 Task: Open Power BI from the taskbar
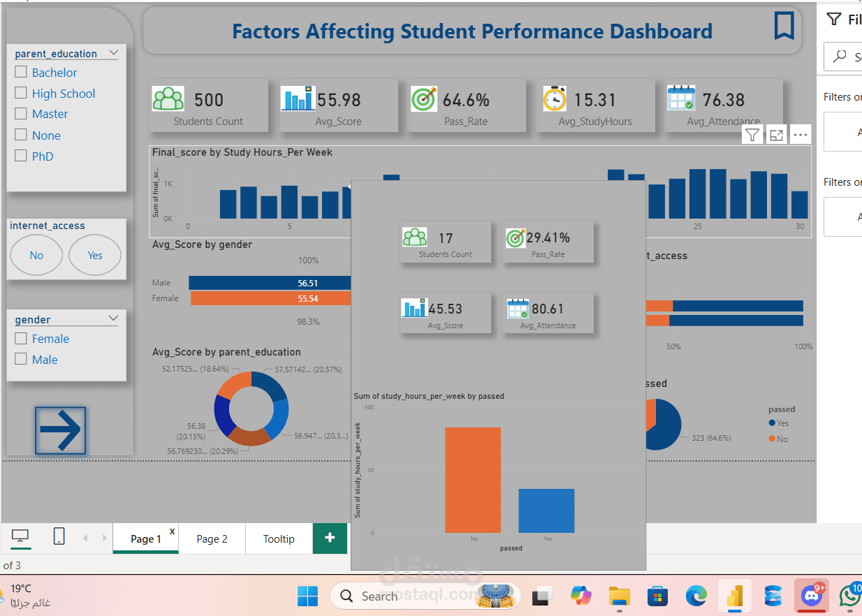734,596
